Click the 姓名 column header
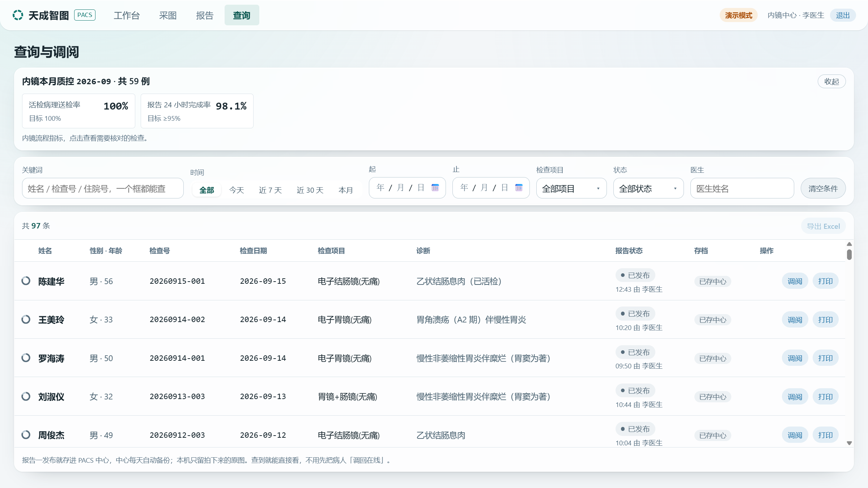 [x=45, y=251]
